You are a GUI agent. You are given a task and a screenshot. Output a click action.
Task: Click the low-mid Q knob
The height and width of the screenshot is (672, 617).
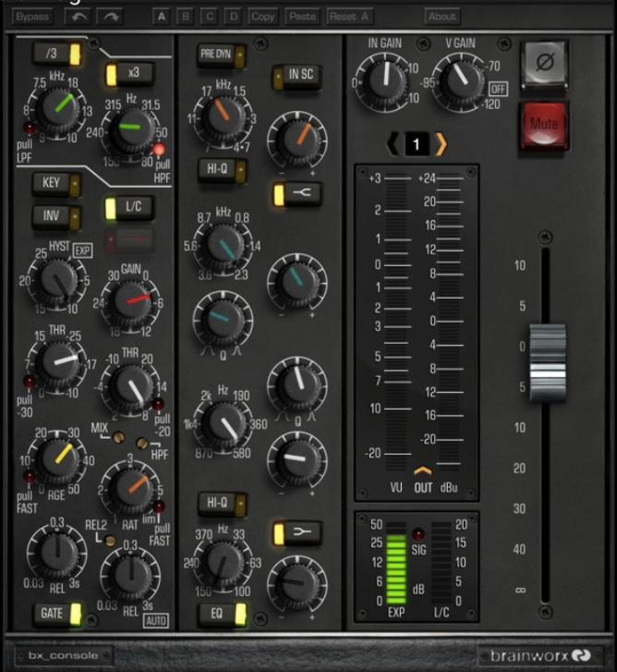tap(297, 385)
